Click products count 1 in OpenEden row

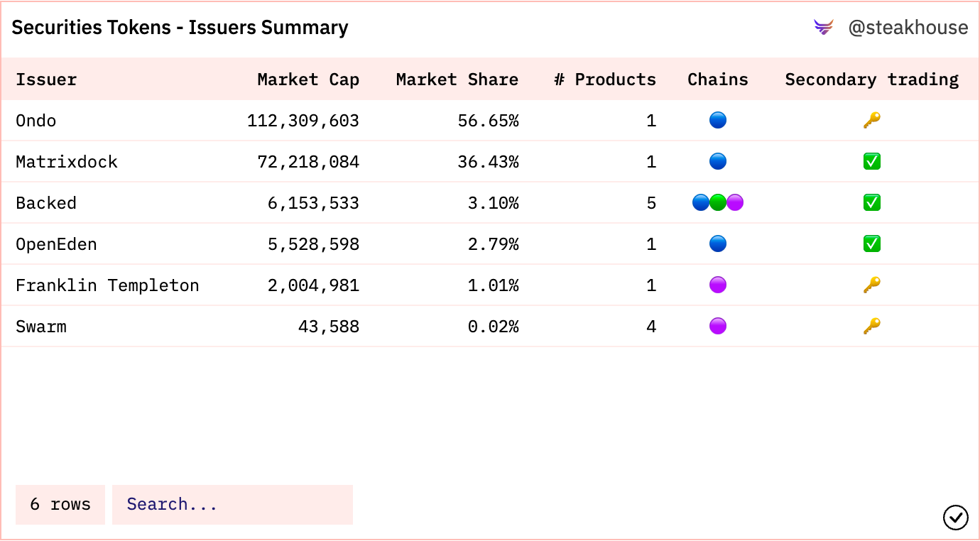651,244
